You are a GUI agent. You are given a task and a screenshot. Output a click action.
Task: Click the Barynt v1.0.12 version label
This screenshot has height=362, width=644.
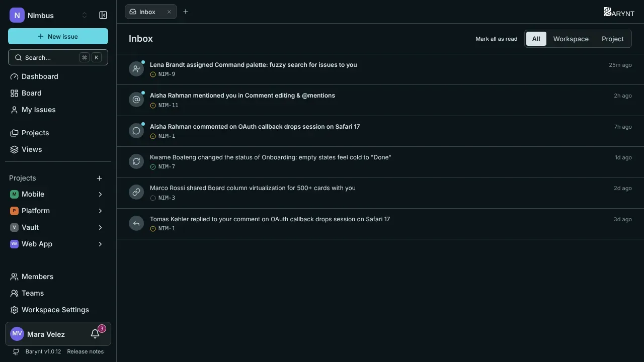tap(43, 351)
